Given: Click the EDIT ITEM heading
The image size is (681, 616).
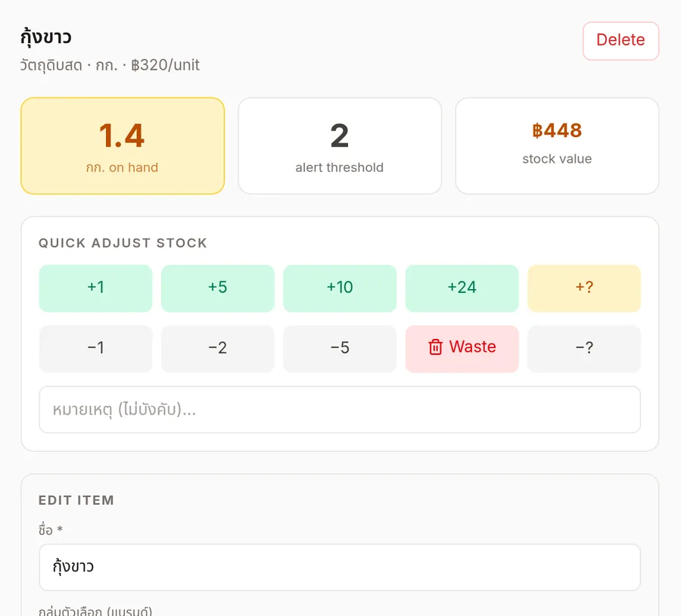Looking at the screenshot, I should [76, 500].
